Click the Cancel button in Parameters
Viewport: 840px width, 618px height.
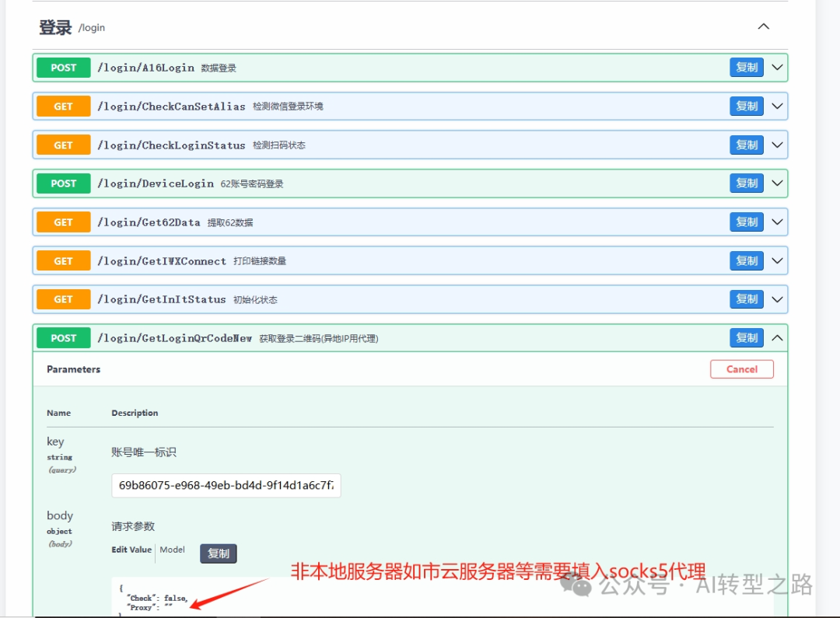742,369
